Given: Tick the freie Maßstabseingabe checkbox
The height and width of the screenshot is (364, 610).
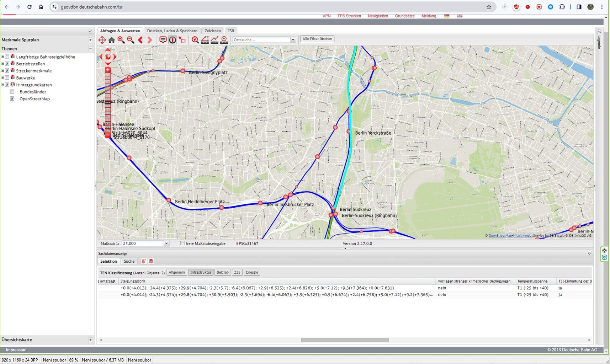Looking at the screenshot, I should coord(182,243).
